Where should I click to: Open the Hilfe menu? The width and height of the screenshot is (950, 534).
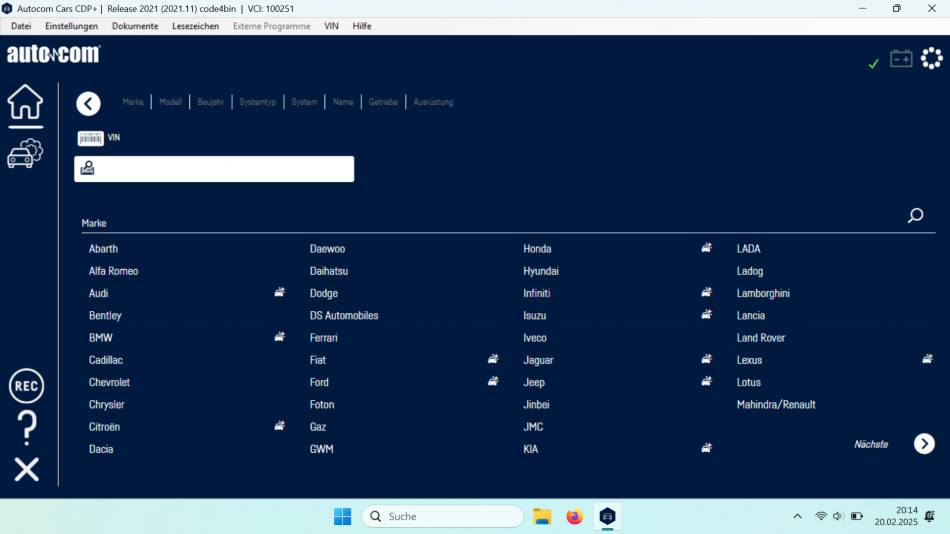click(362, 26)
